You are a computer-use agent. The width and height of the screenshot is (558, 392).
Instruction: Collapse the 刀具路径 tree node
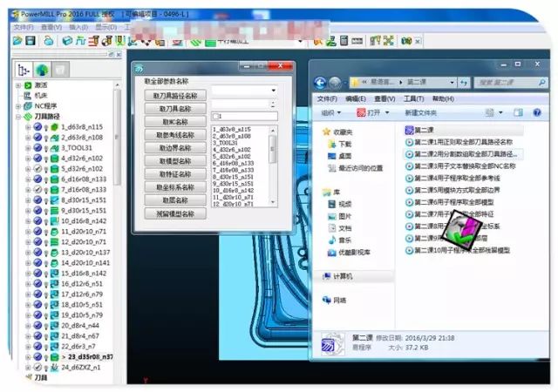click(18, 117)
